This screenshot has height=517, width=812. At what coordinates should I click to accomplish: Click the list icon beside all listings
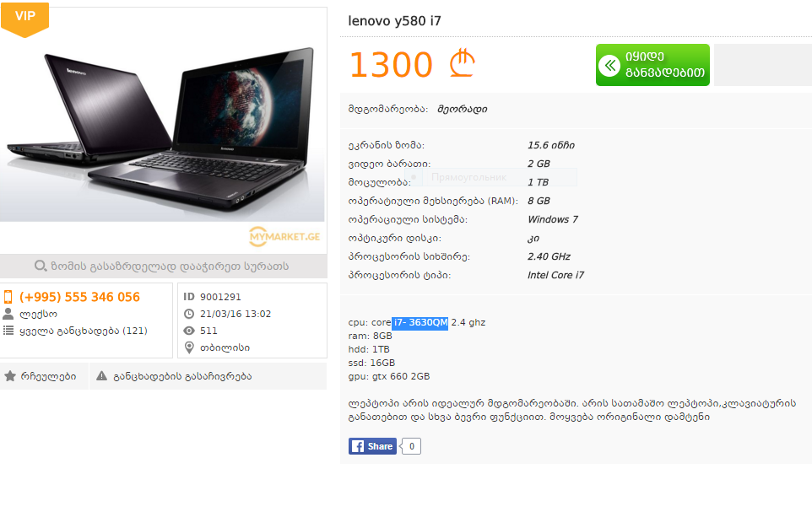tap(8, 330)
